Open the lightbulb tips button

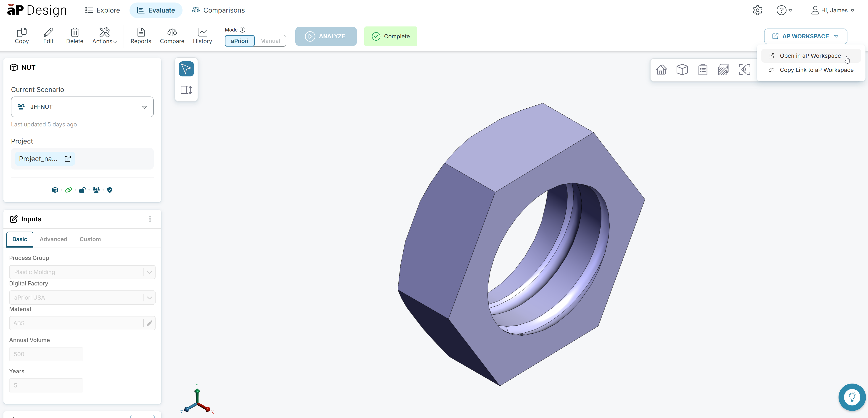pos(852,397)
